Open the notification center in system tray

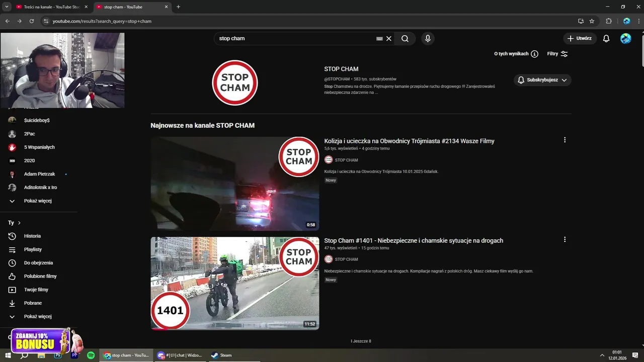[635, 355]
